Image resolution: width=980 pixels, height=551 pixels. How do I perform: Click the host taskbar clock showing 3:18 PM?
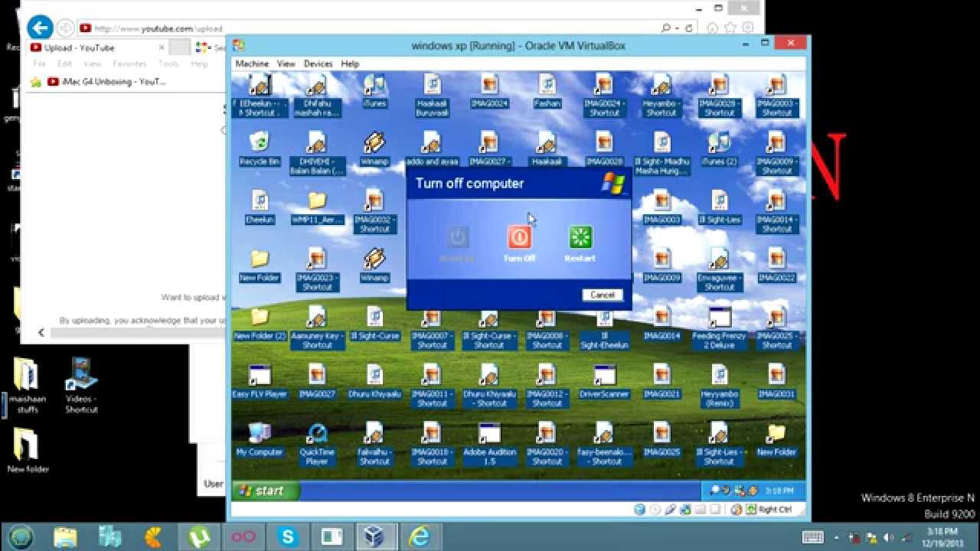click(942, 536)
